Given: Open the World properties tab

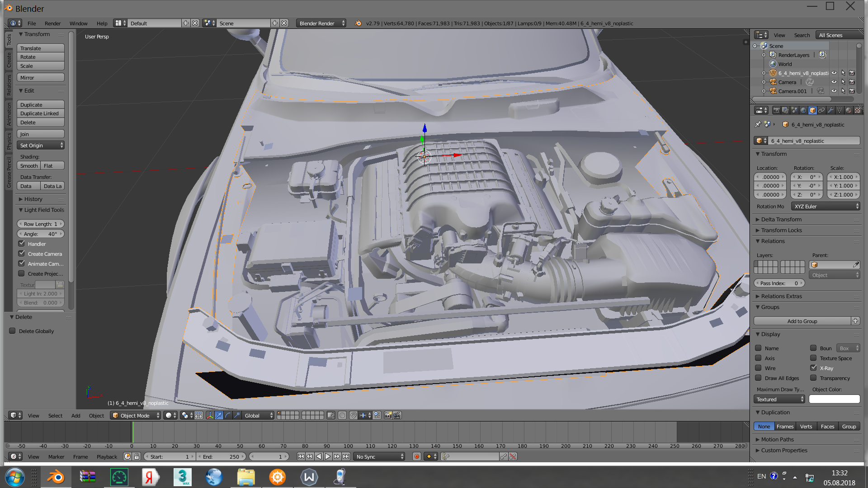Looking at the screenshot, I should coord(803,110).
